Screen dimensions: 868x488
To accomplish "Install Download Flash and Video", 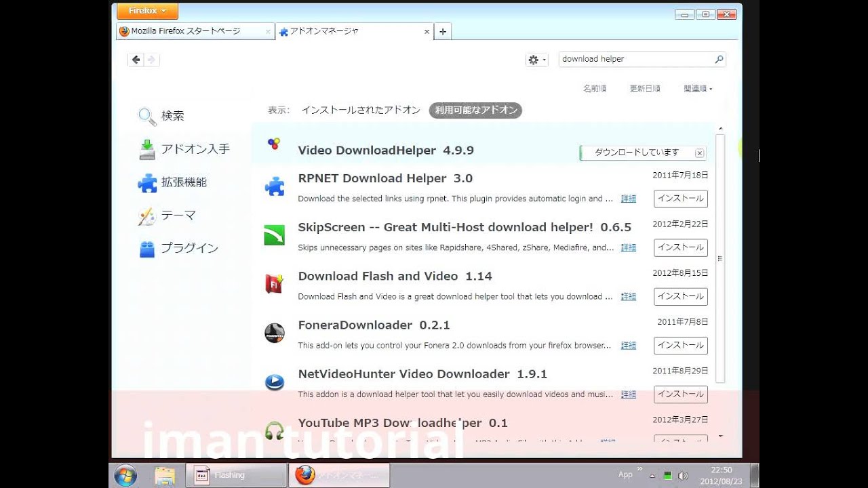I will (x=681, y=297).
